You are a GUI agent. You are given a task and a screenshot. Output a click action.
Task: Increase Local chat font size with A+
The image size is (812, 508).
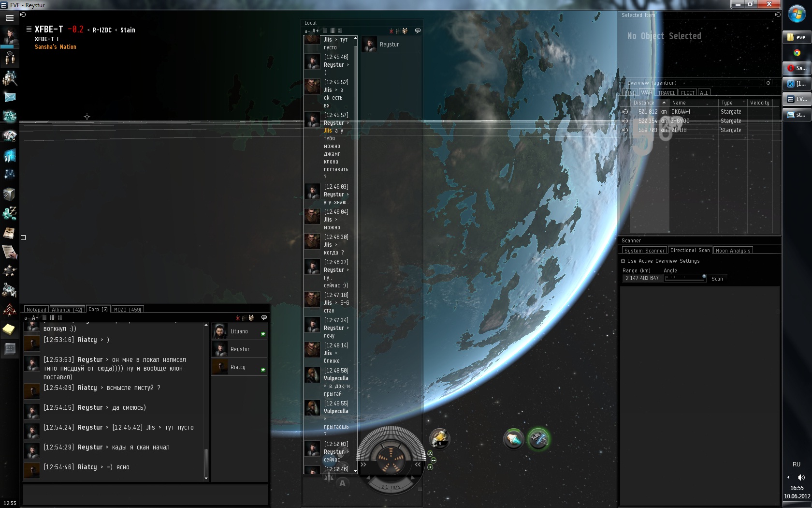click(x=315, y=31)
